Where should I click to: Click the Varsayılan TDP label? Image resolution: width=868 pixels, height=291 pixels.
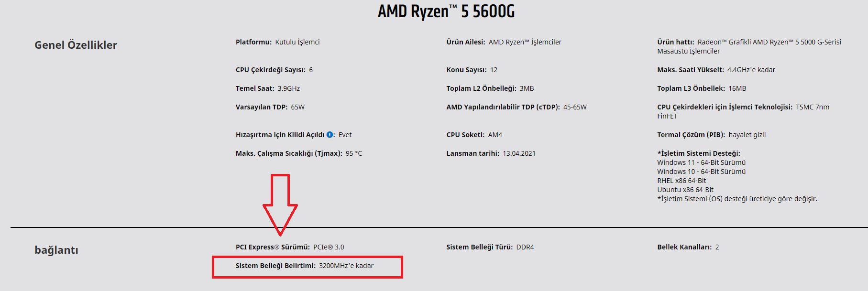click(x=261, y=107)
